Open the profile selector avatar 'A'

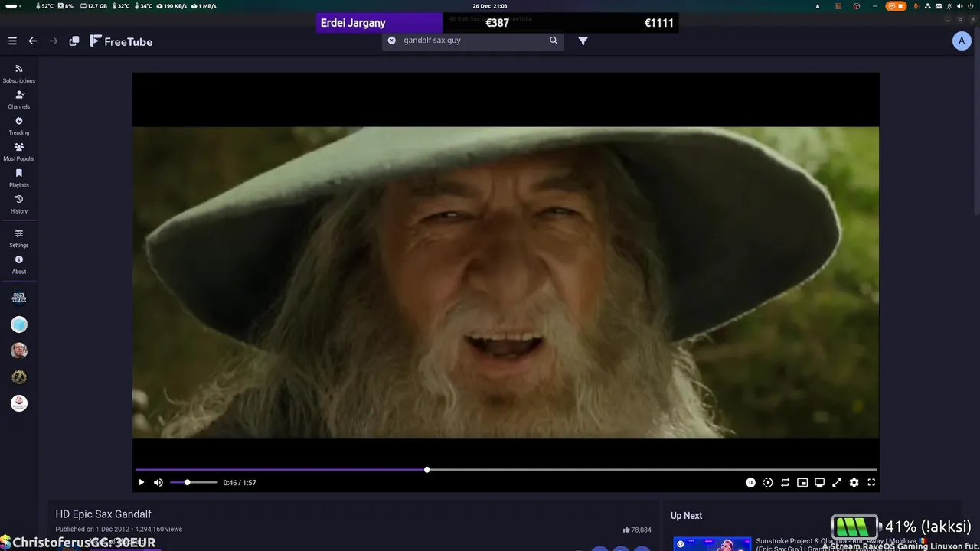pyautogui.click(x=962, y=41)
